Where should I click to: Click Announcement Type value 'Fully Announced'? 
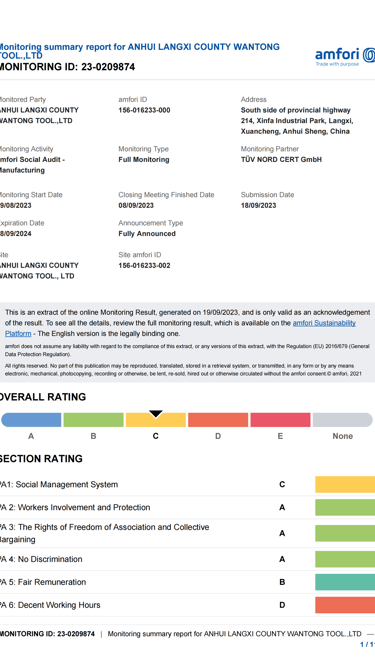(x=147, y=234)
